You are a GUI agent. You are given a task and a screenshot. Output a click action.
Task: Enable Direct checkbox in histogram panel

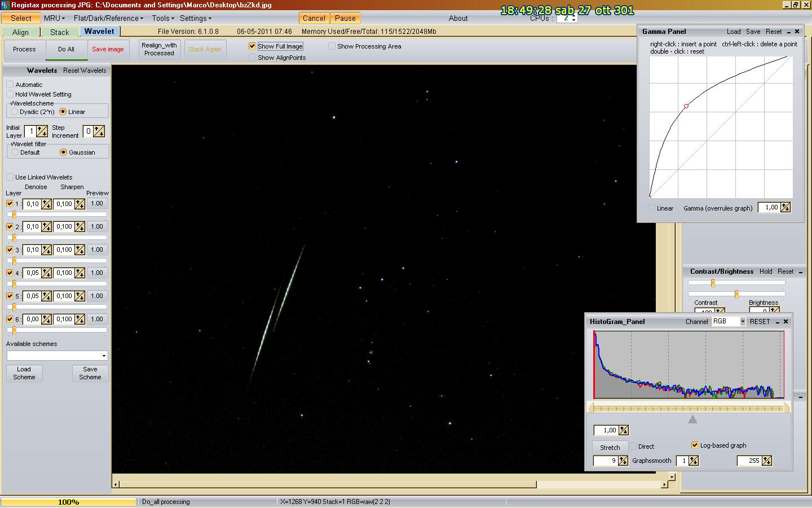pyautogui.click(x=633, y=446)
